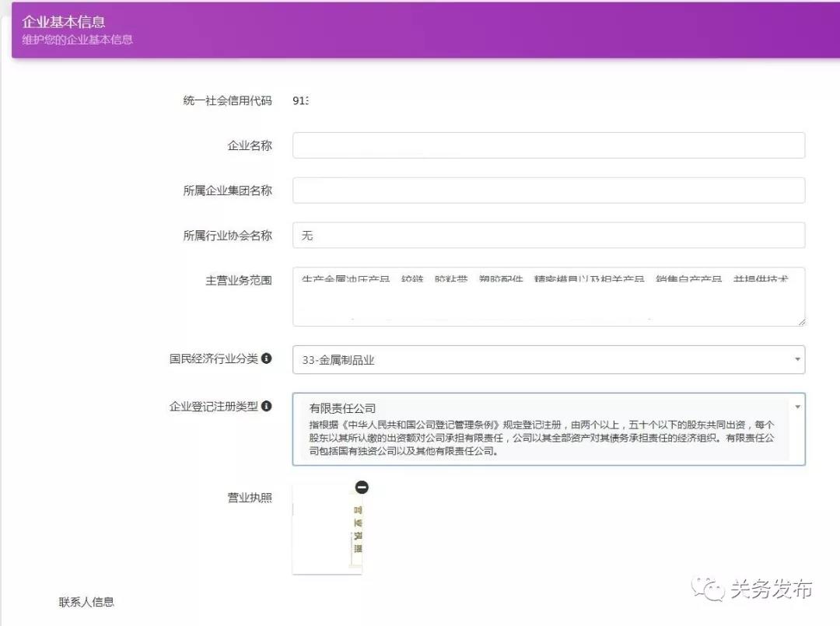
Task: Click into the 所属企业集团名称 field
Action: click(x=548, y=191)
